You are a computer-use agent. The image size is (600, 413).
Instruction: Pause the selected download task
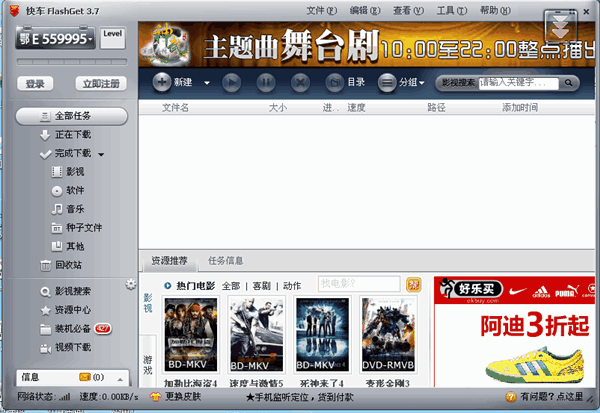(x=266, y=82)
